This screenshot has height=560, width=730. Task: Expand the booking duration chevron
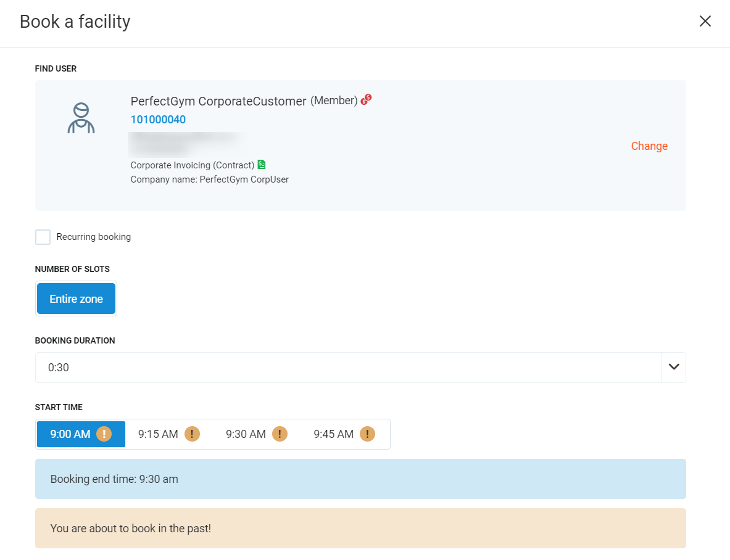coord(673,368)
